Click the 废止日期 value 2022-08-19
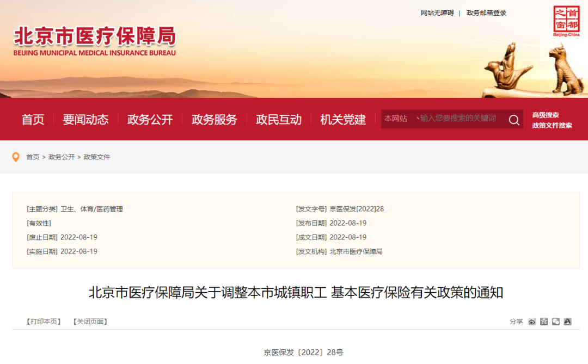Image resolution: width=588 pixels, height=364 pixels. point(79,237)
